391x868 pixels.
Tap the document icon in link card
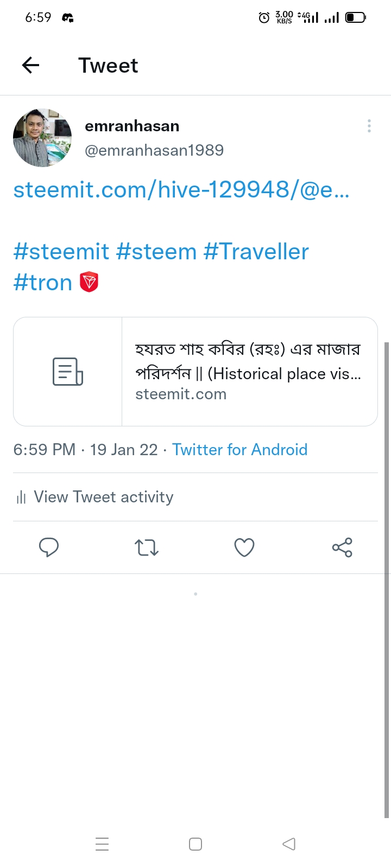[68, 372]
